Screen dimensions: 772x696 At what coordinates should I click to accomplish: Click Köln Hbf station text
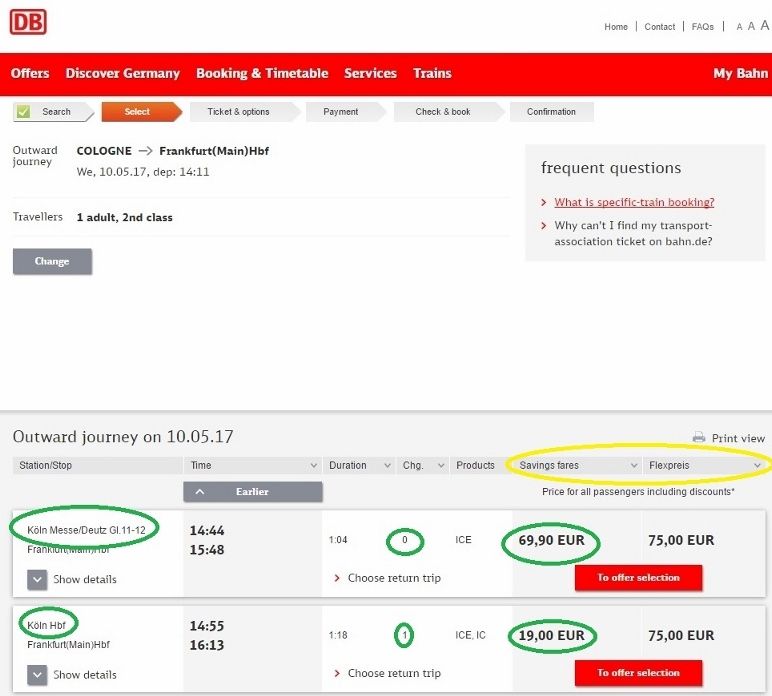tap(46, 626)
